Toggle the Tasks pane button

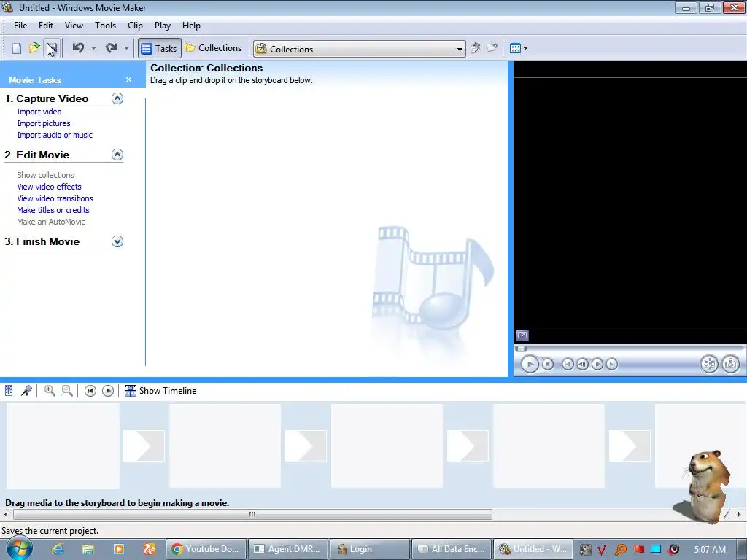(160, 48)
